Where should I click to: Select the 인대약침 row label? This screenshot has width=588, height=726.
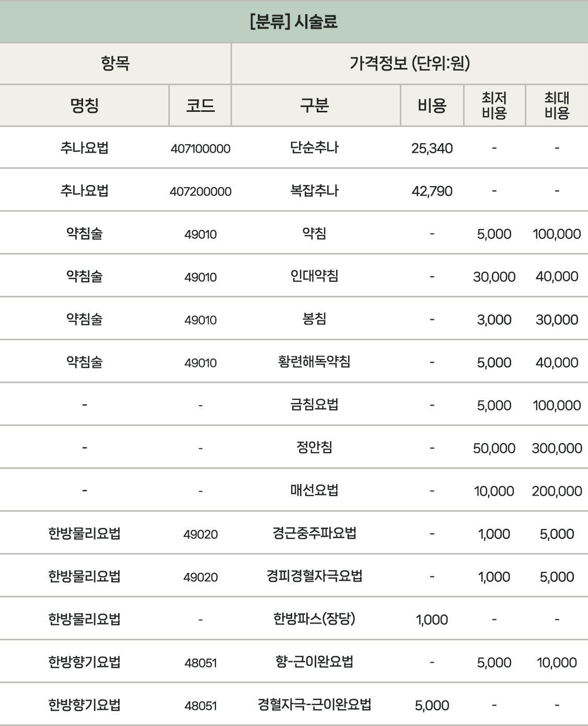[x=315, y=276]
